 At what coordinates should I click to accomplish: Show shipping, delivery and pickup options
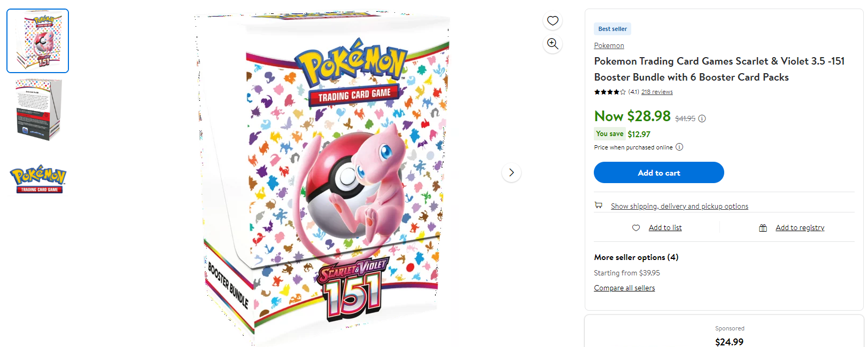(679, 206)
